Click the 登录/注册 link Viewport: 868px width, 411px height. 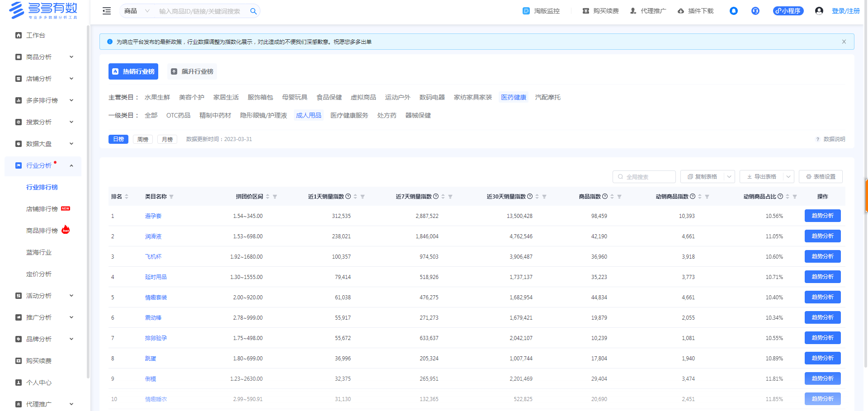[845, 11]
